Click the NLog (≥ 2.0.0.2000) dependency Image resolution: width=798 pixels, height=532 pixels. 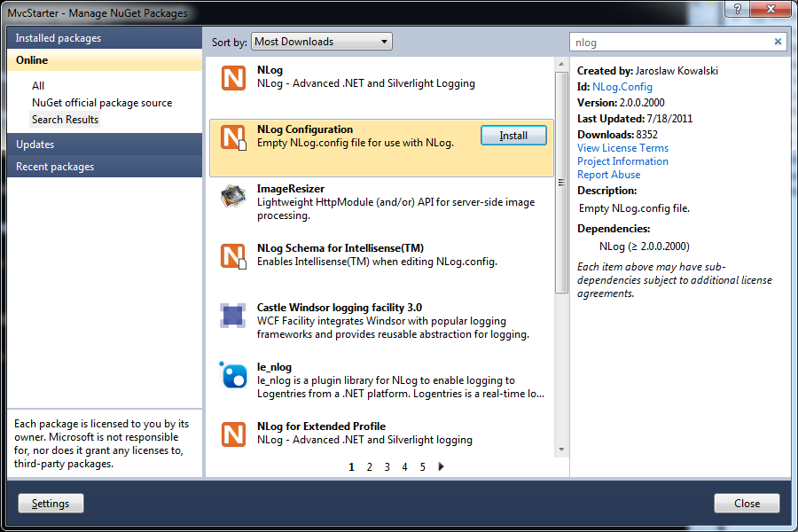645,246
